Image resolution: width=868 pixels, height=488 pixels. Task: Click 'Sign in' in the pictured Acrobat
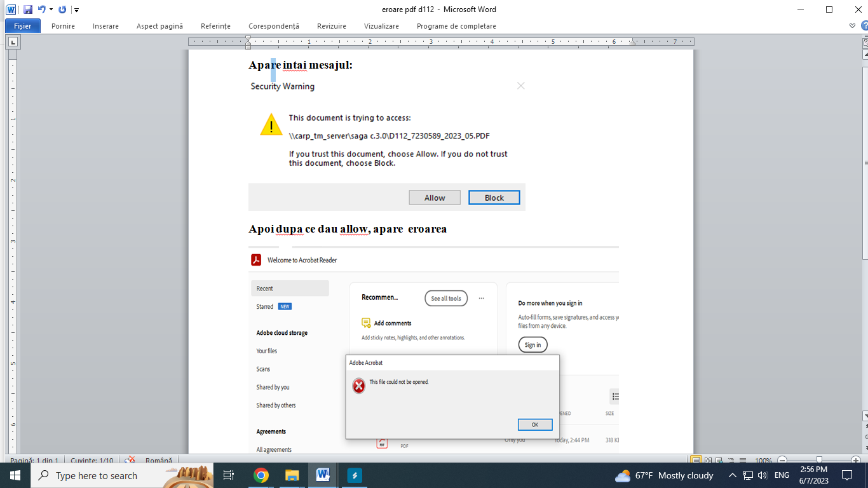[533, 345]
